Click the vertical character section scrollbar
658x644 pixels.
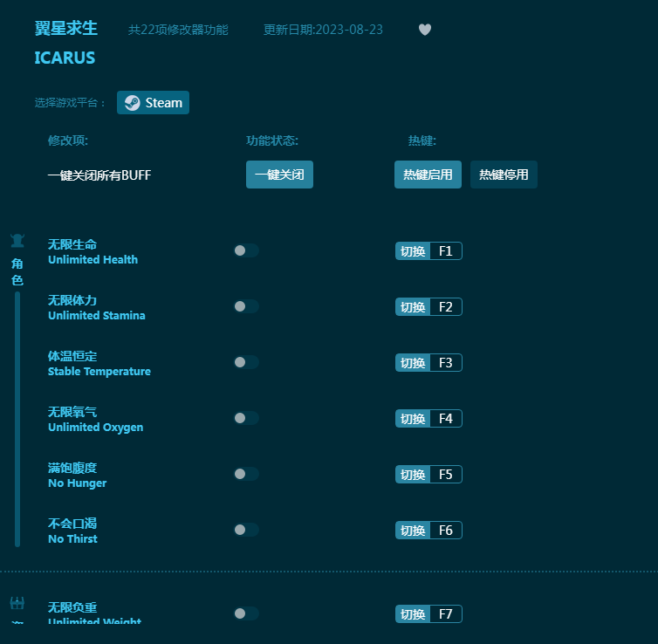17,419
